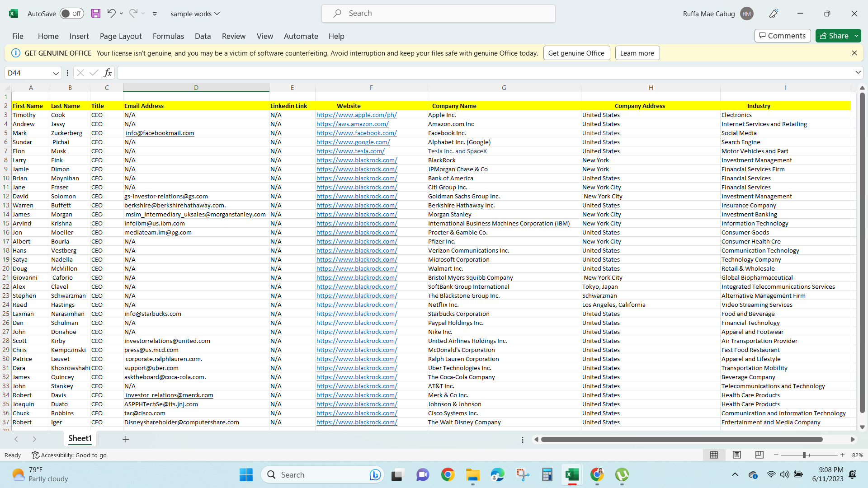
Task: Switch to Normal view icon
Action: (714, 455)
